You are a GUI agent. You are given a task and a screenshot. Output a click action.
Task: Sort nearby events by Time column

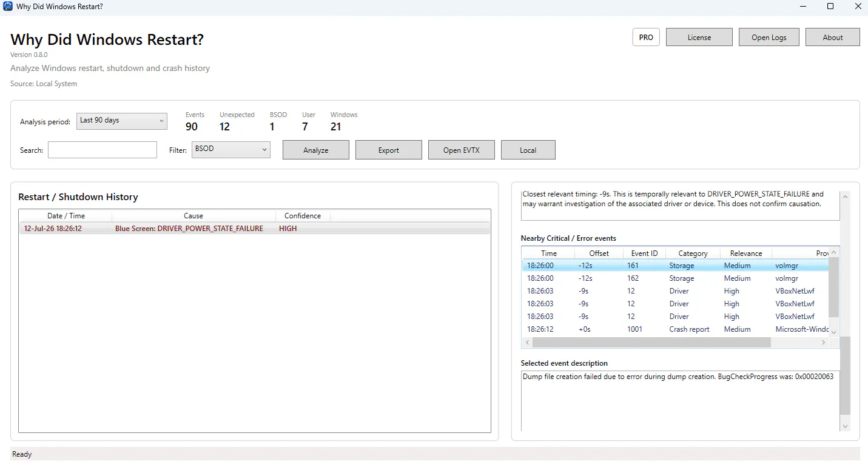(x=549, y=253)
